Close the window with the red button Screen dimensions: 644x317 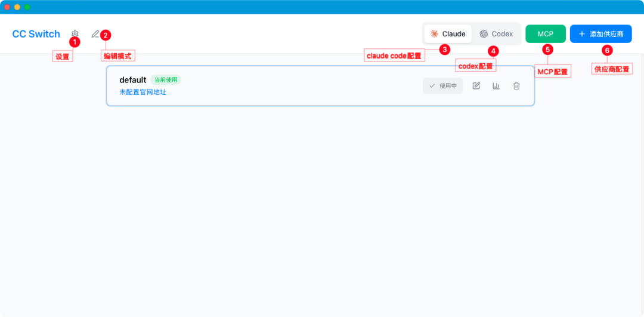click(7, 7)
